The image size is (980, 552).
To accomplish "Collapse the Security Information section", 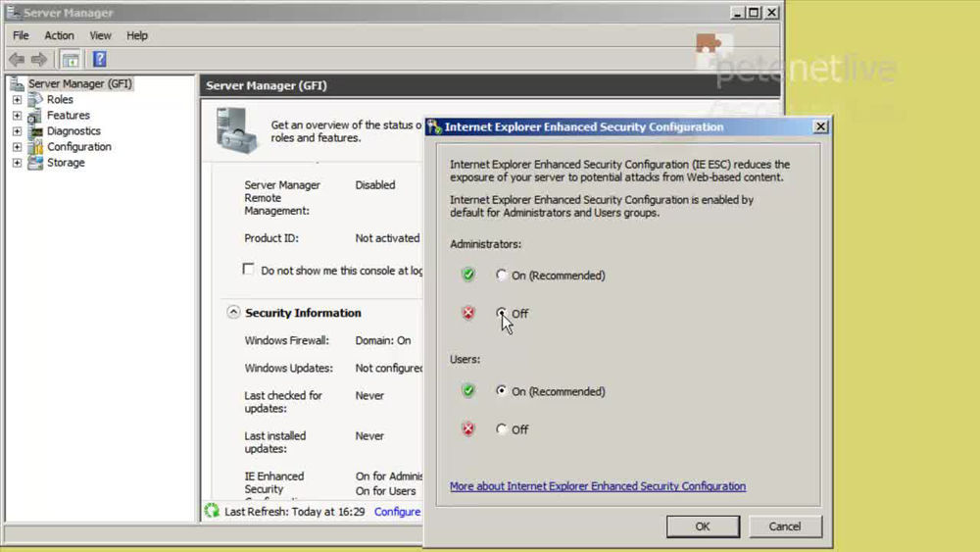I will [233, 312].
